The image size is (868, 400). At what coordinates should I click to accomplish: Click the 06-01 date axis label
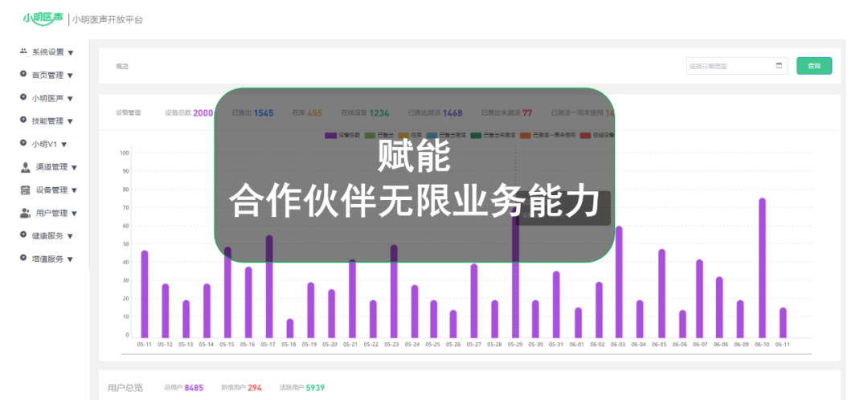pos(577,344)
